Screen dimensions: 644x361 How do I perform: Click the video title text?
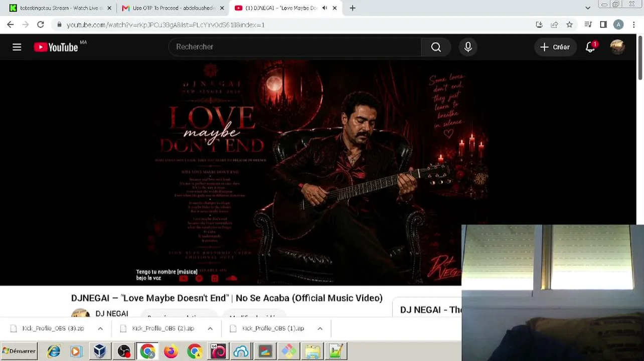click(x=227, y=298)
